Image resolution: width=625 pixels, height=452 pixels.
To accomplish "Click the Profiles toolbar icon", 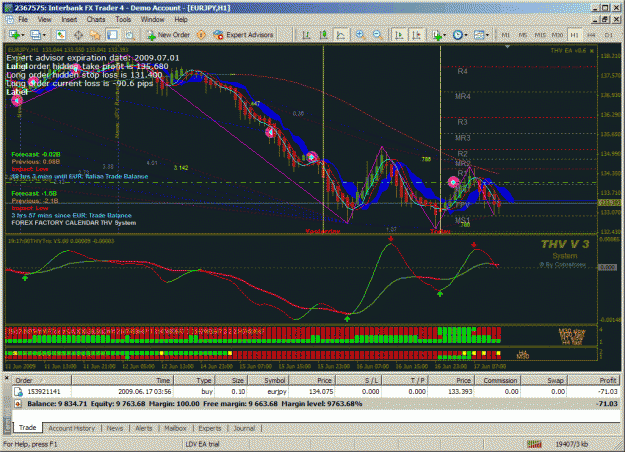I will (x=35, y=35).
